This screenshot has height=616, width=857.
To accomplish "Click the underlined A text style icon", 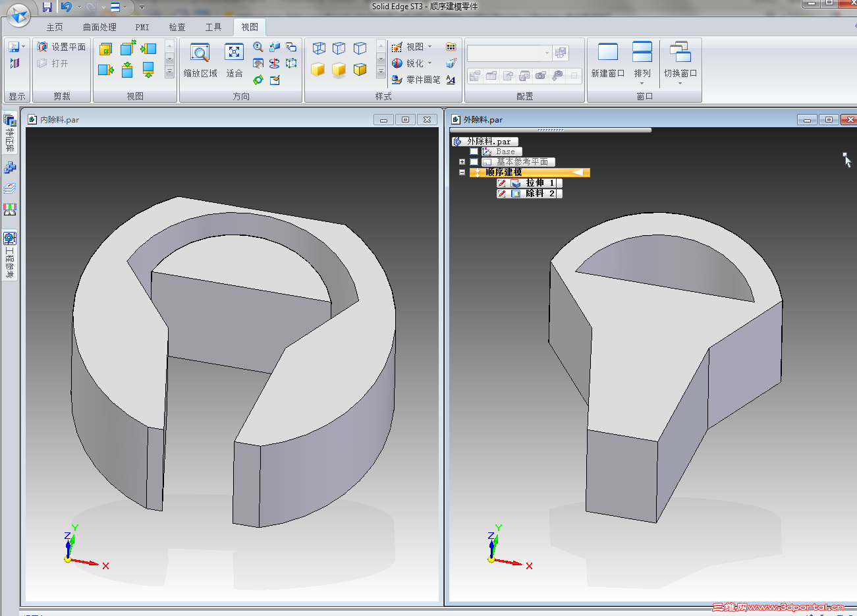I will coord(451,80).
